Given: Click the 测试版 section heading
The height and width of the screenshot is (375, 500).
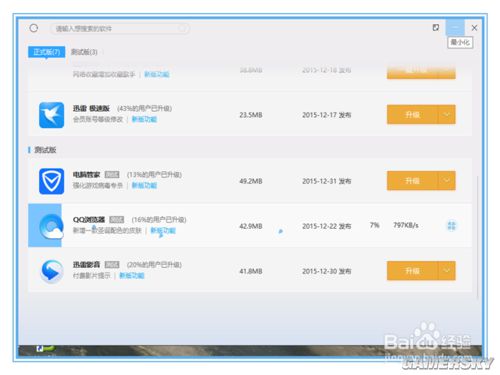Looking at the screenshot, I should coord(45,150).
